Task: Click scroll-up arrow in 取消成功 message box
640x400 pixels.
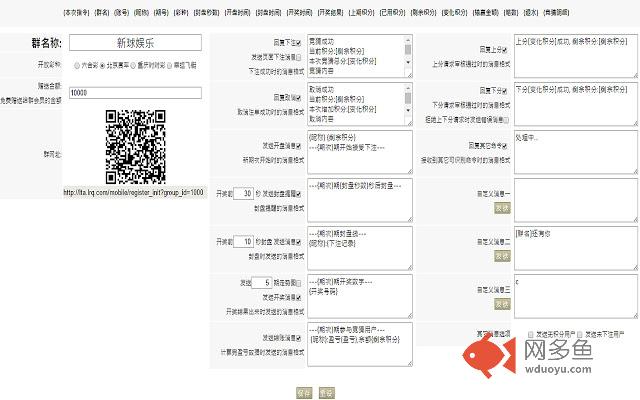Action: click(x=408, y=88)
